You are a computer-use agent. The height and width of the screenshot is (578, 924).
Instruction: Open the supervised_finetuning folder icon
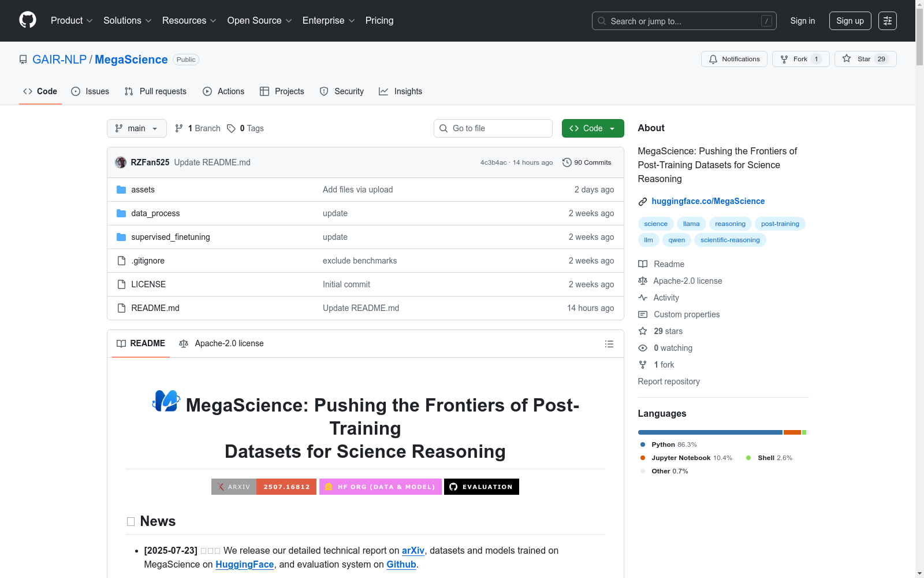coord(121,237)
